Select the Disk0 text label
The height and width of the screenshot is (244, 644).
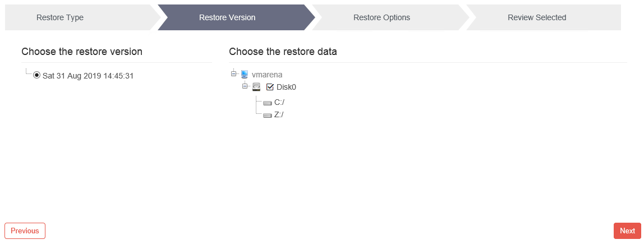pos(286,87)
